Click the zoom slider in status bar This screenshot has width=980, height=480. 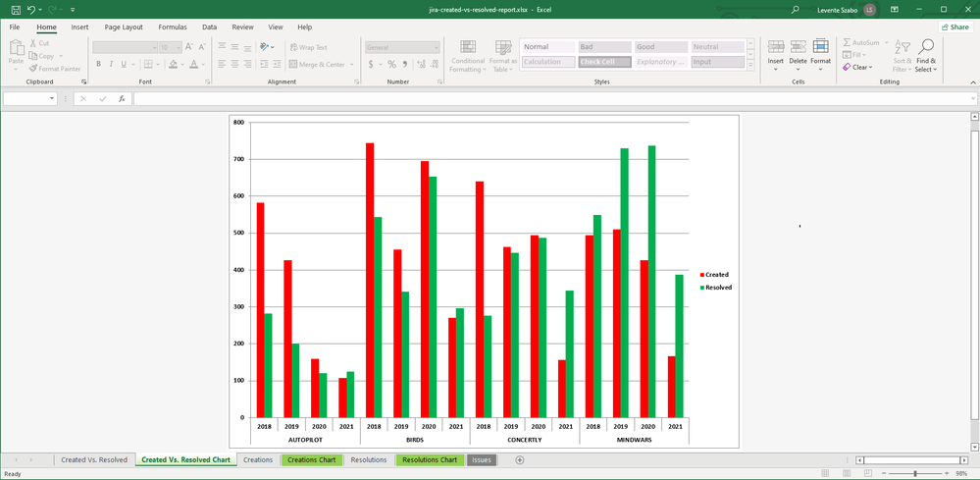pos(915,473)
